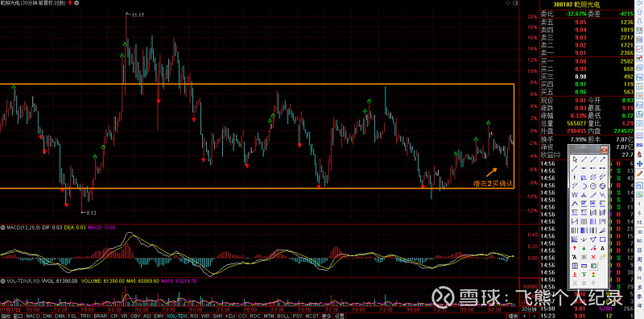The width and height of the screenshot is (644, 319).
Task: Select the red up-arrow marker tool
Action: pyautogui.click(x=575, y=248)
